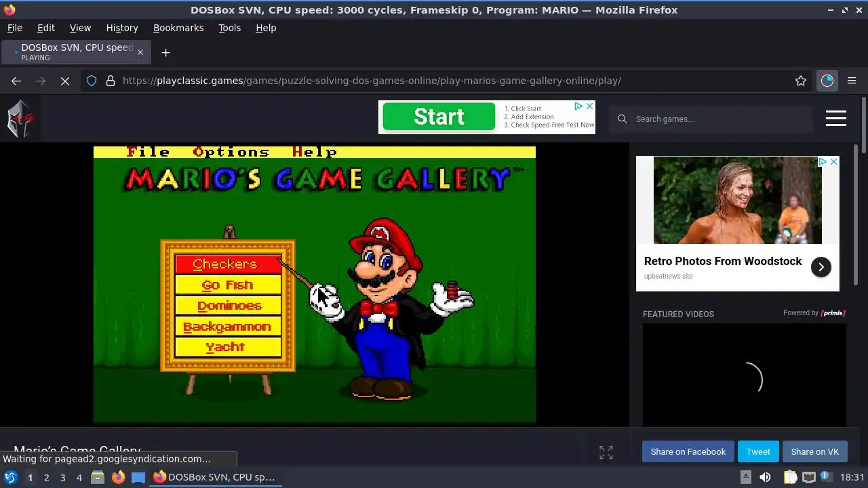This screenshot has height=488, width=868.
Task: Click the green Start ad button
Action: pos(439,117)
